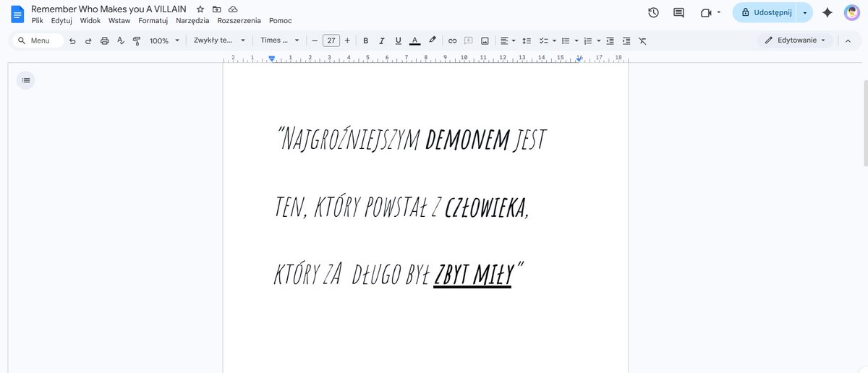Screen dimensions: 868x373
Task: Open zoom level 100% dropdown
Action: coord(164,40)
